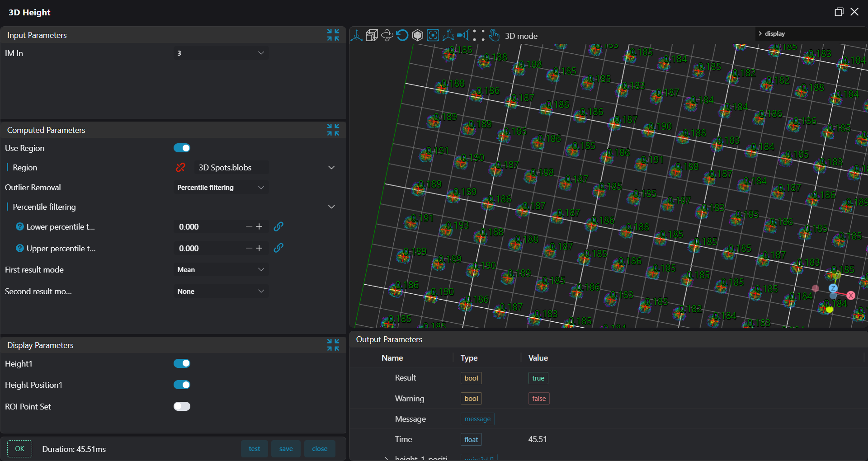Image resolution: width=868 pixels, height=461 pixels.
Task: Click the XYZ coordinate axes icon
Action: [x=448, y=35]
